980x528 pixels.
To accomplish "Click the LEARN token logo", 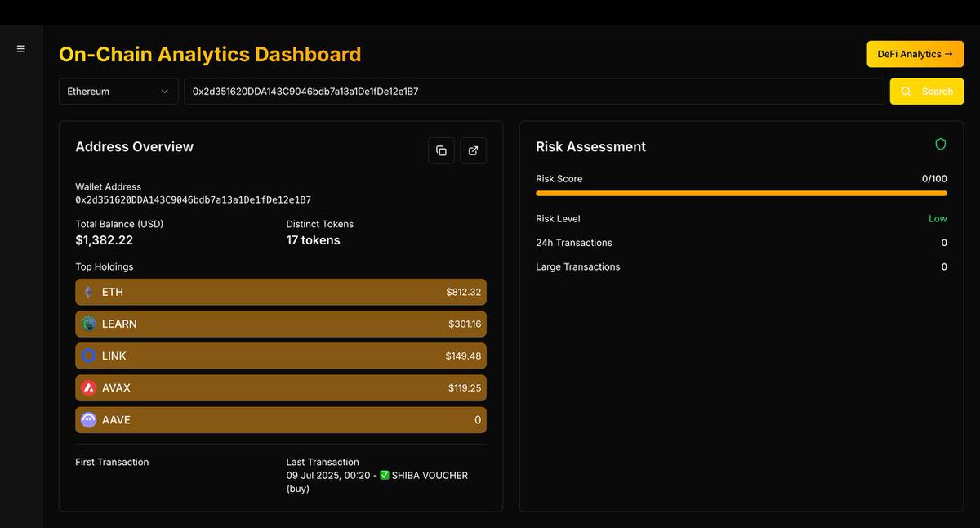I will (89, 324).
